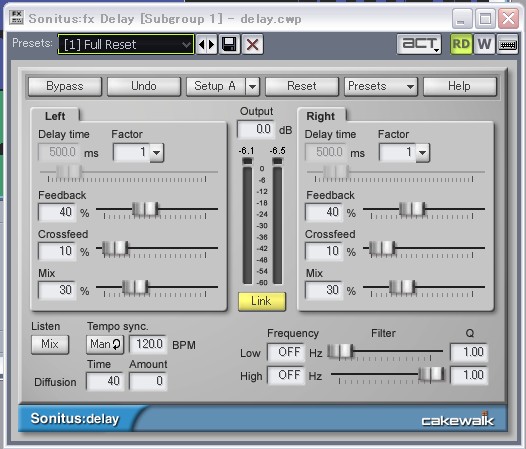Click the Undo button

click(x=144, y=86)
